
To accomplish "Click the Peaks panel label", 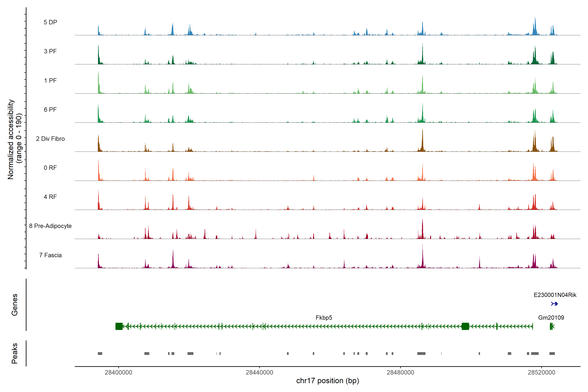I will tap(15, 353).
